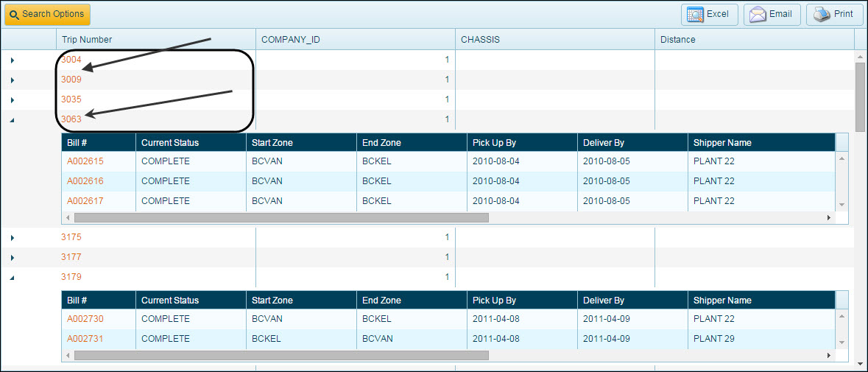The height and width of the screenshot is (372, 868).
Task: Open bill A002617 link
Action: [85, 200]
